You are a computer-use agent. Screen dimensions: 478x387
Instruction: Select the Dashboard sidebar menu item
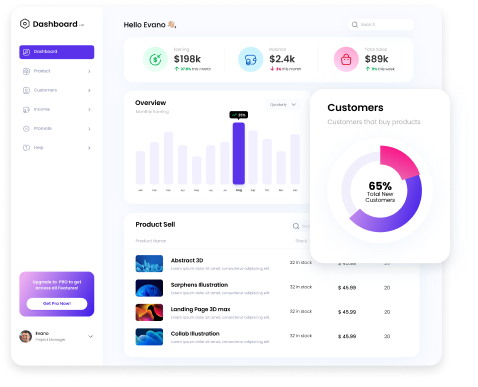[x=57, y=52]
